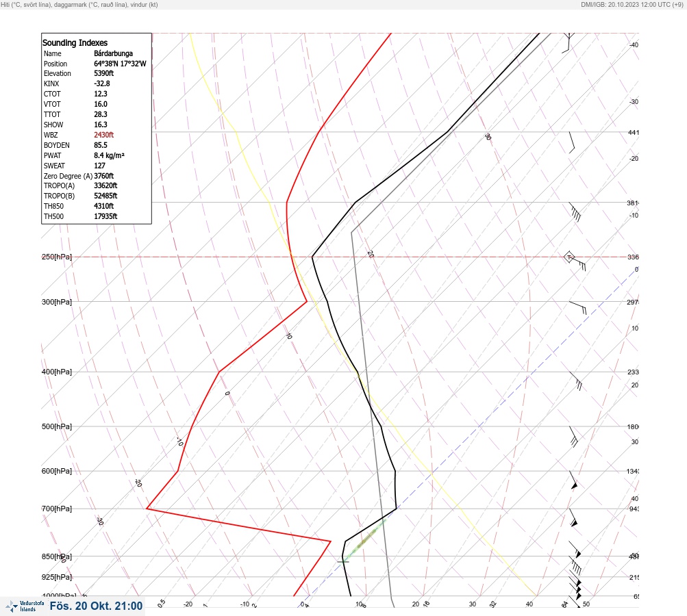Click the 'KINX' row label
Image resolution: width=687 pixels, height=616 pixels.
click(x=51, y=84)
